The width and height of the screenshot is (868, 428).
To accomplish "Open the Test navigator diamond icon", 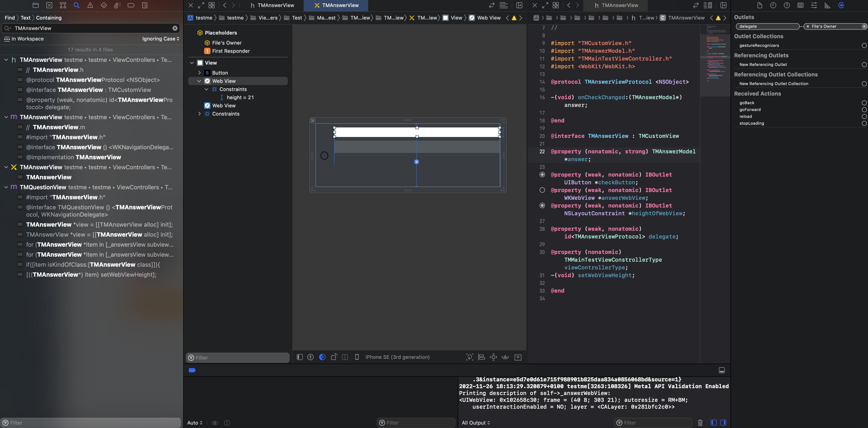I will pos(104,5).
